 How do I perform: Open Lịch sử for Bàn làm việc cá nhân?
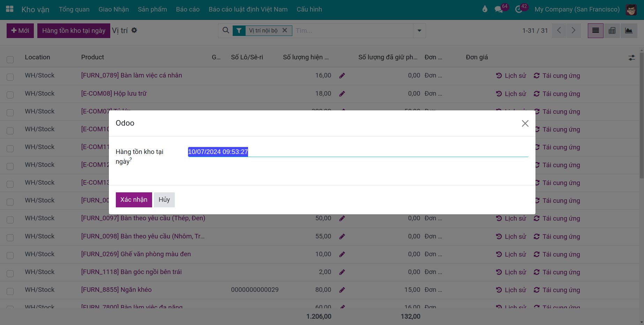(511, 76)
